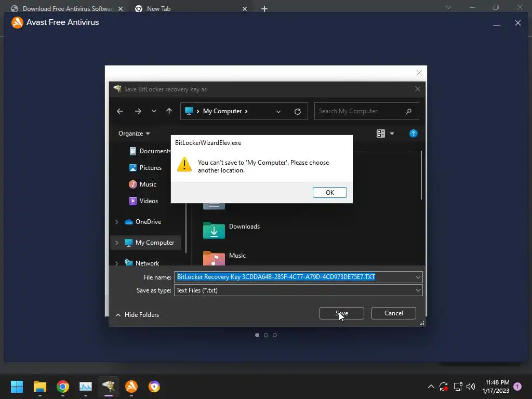Viewport: 532px width, 399px height.
Task: Open File Explorer from the taskbar
Action: 39,387
